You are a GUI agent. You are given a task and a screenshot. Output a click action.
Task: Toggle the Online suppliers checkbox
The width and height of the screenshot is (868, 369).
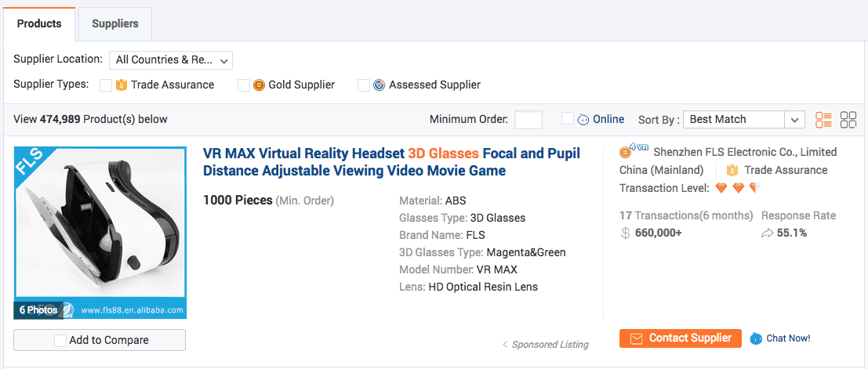point(568,119)
